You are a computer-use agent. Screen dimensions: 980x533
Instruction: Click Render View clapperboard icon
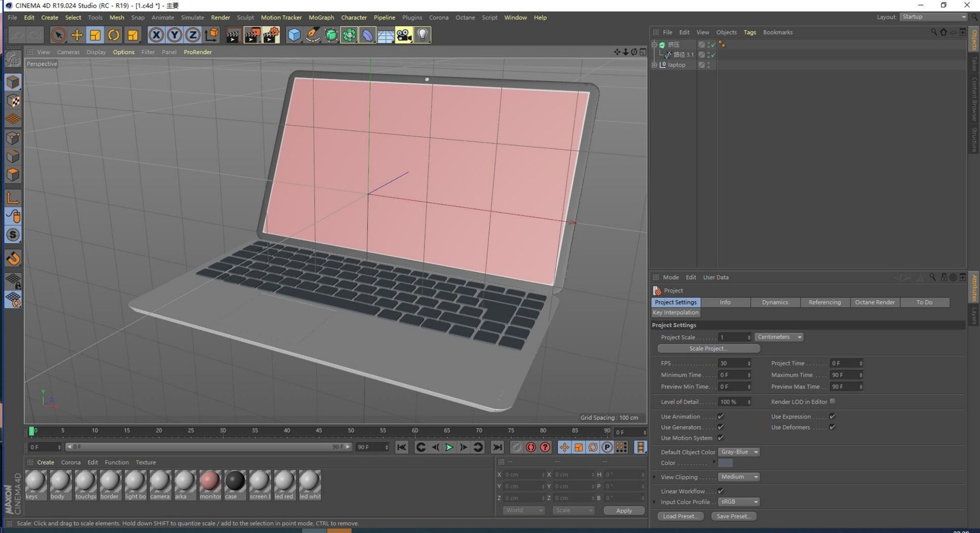[233, 35]
